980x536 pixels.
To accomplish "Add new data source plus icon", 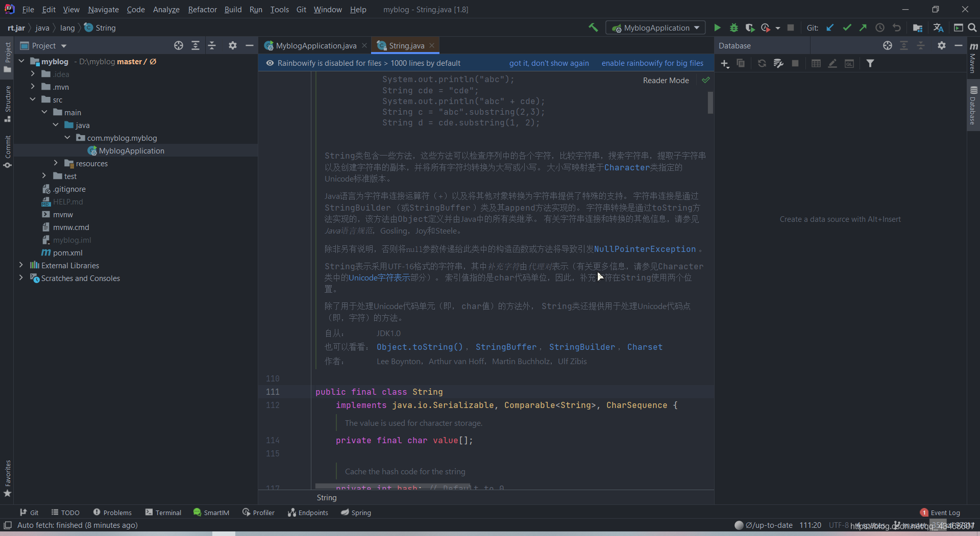I will 725,63.
